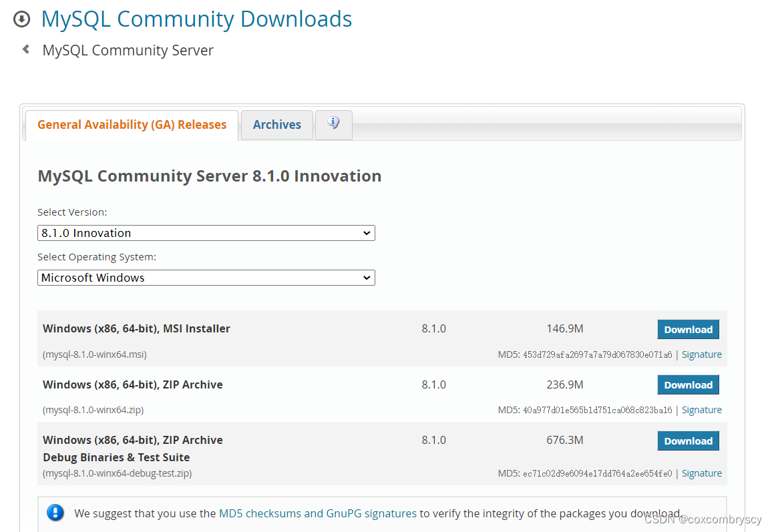
Task: Select file name (mysql-8.1.0-winx64-debug-test.zip)
Action: pos(117,473)
